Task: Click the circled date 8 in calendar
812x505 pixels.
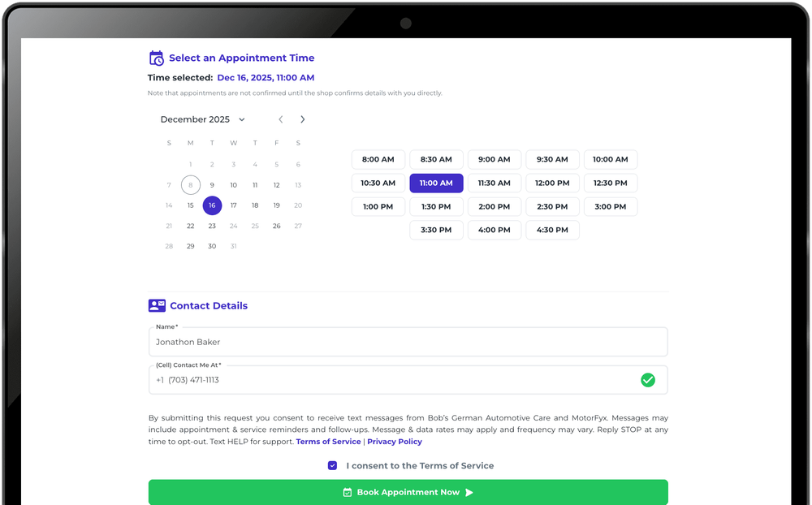Action: pyautogui.click(x=191, y=185)
